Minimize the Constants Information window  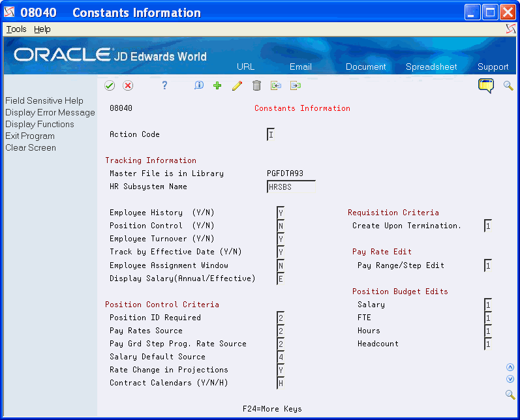point(472,12)
